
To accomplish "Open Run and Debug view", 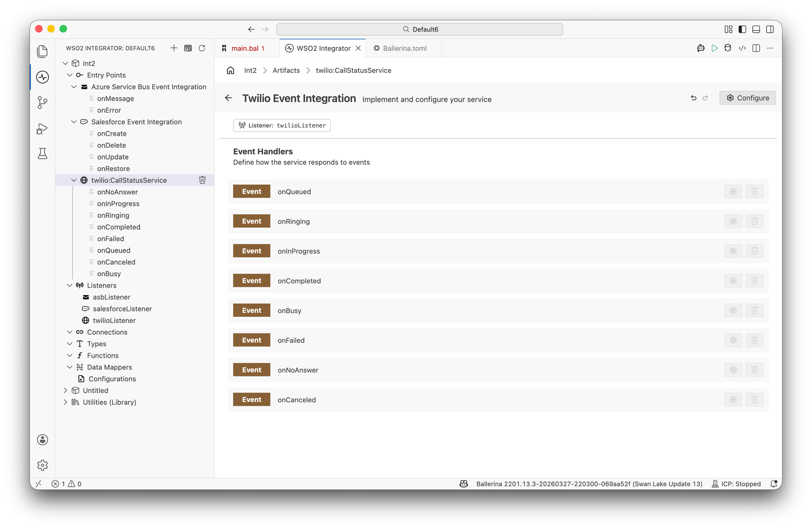I will click(42, 129).
